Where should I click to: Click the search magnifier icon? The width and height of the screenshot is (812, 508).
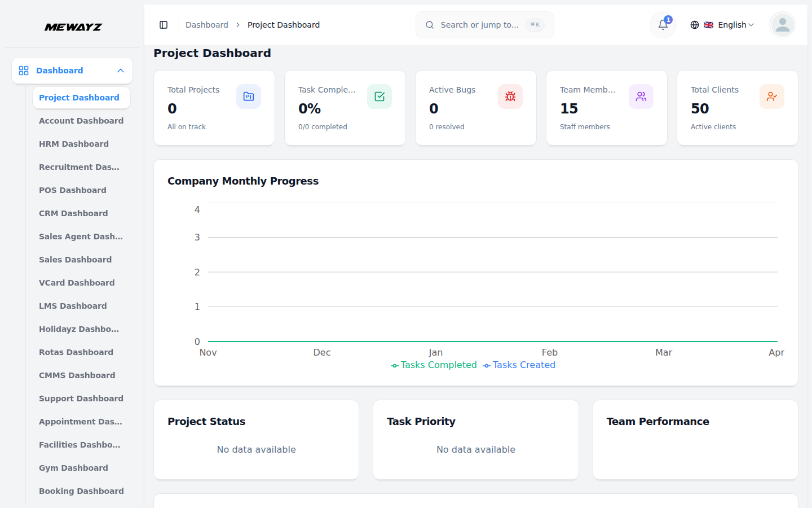pos(429,25)
